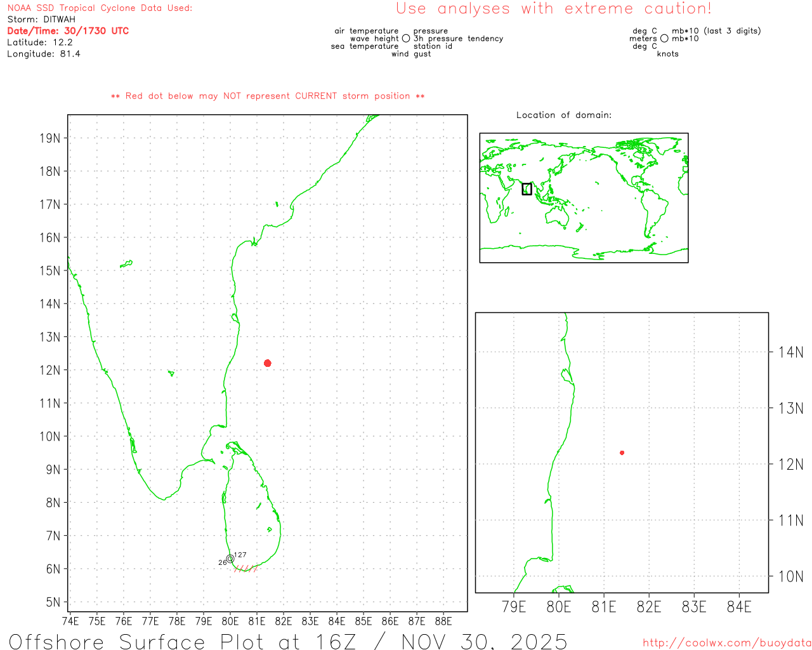Click the "14N" label on the inset map
Viewport: 812px width, 650px height.
[x=790, y=352]
